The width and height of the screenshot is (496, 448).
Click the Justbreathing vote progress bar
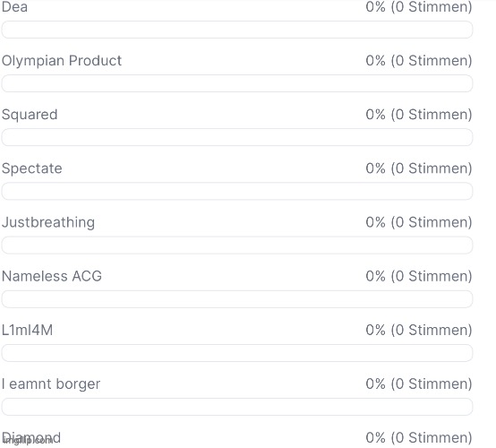point(237,246)
